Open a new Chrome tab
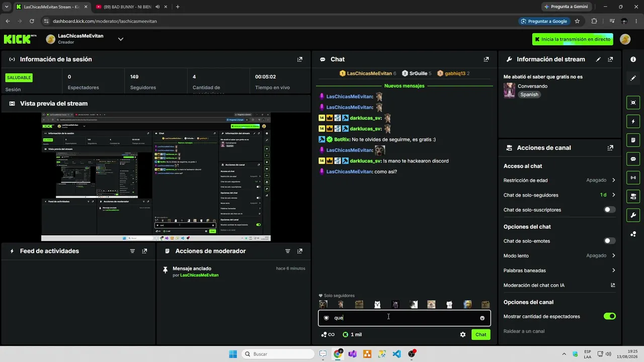The height and width of the screenshot is (362, 644). [x=178, y=7]
